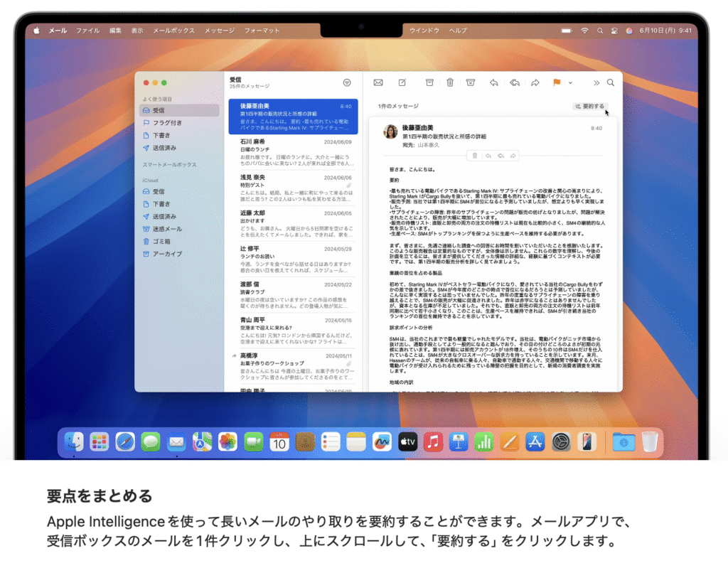This screenshot has height=563, width=728.
Task: Open the ウインドウ menu
Action: [424, 31]
